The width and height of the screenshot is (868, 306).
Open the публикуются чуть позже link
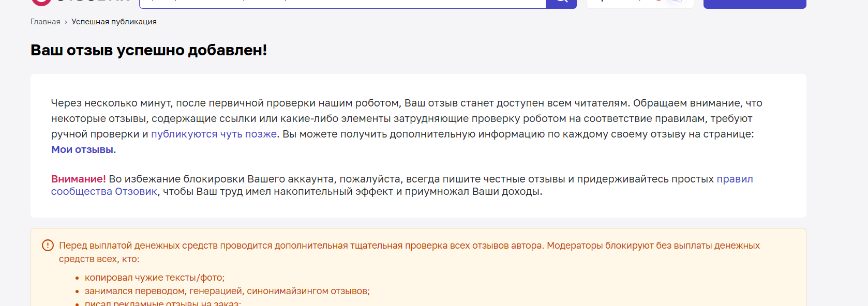click(214, 134)
